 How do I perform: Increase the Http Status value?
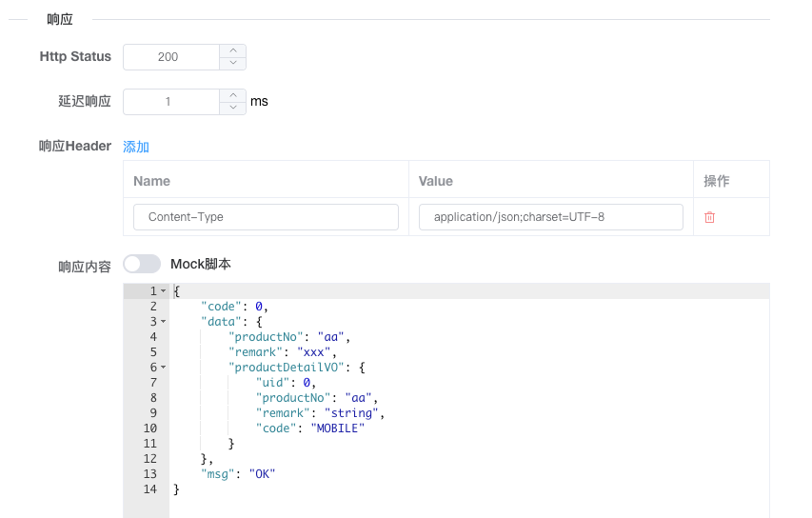tap(233, 50)
